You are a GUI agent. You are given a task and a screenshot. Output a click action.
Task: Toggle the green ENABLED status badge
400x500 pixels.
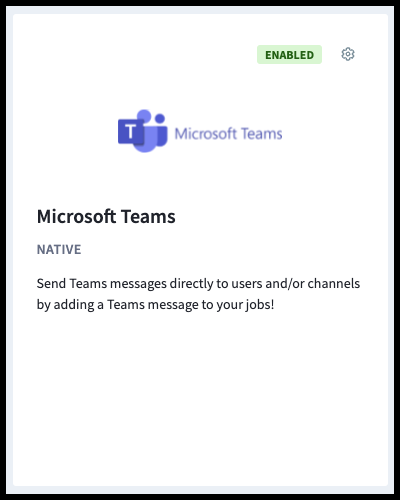click(x=289, y=55)
